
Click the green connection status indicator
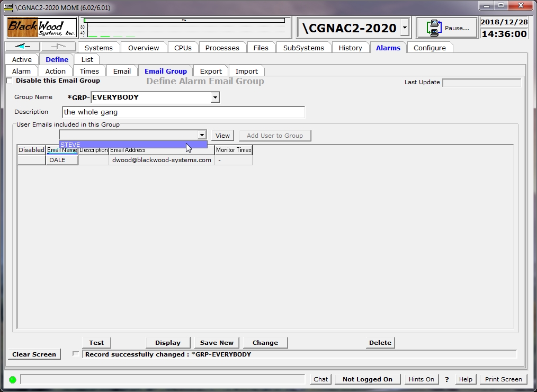(x=12, y=379)
